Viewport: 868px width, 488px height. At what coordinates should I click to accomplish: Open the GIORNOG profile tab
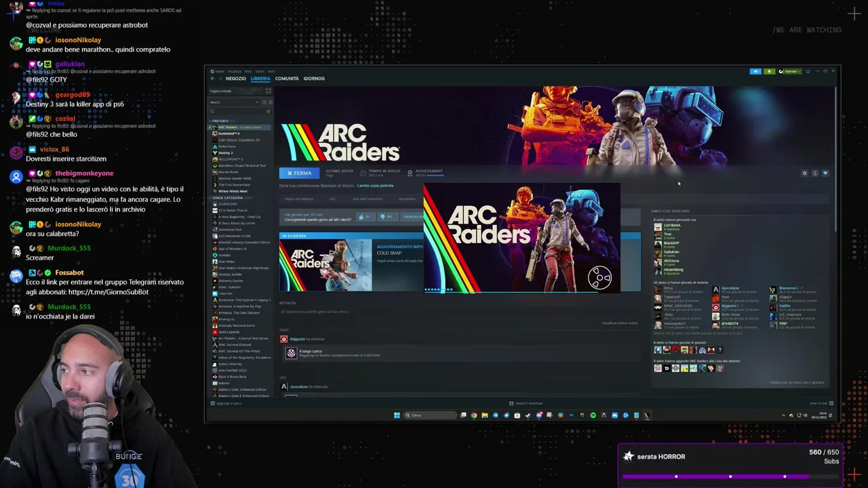point(314,79)
